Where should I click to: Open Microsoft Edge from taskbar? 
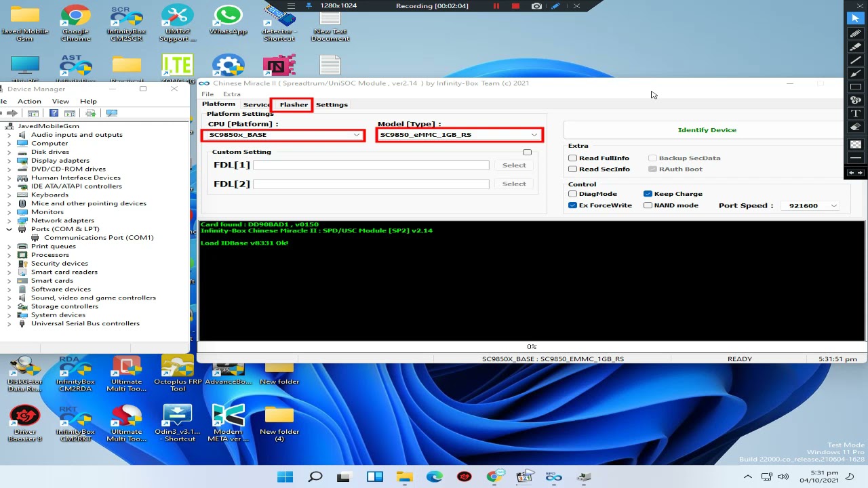[x=435, y=477]
